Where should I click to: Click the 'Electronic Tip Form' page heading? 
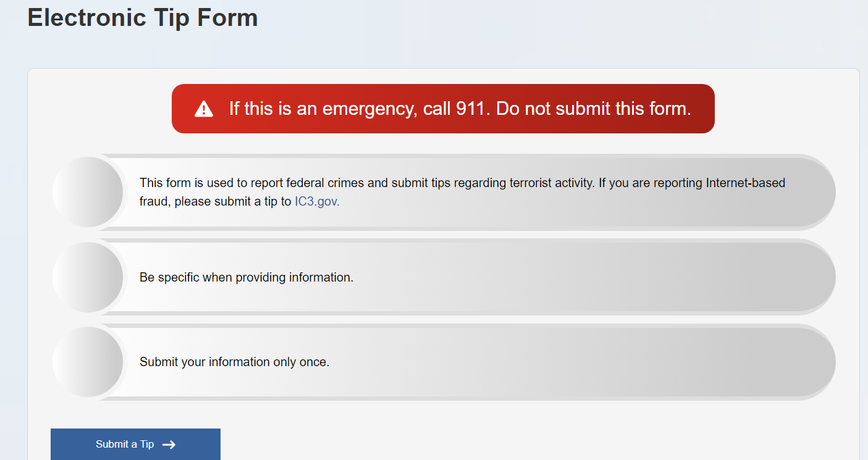(143, 17)
